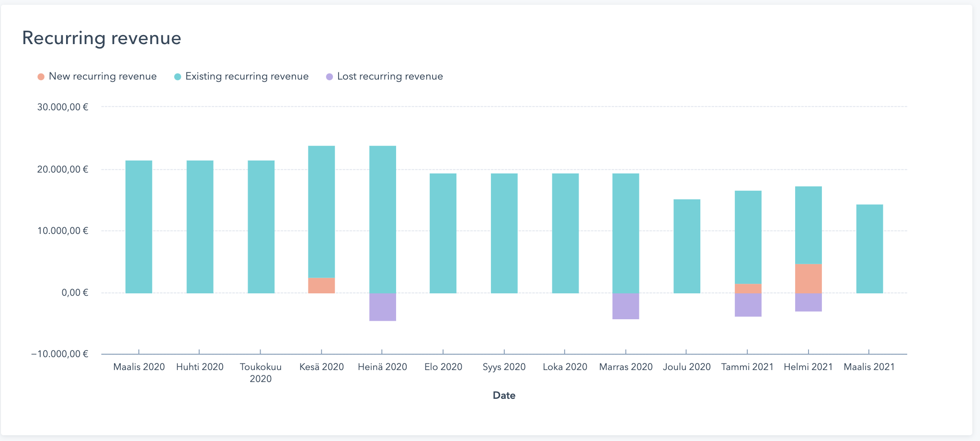Click the orange New recurring revenue legend dot
Viewport: 980px width, 441px height.
pos(41,76)
